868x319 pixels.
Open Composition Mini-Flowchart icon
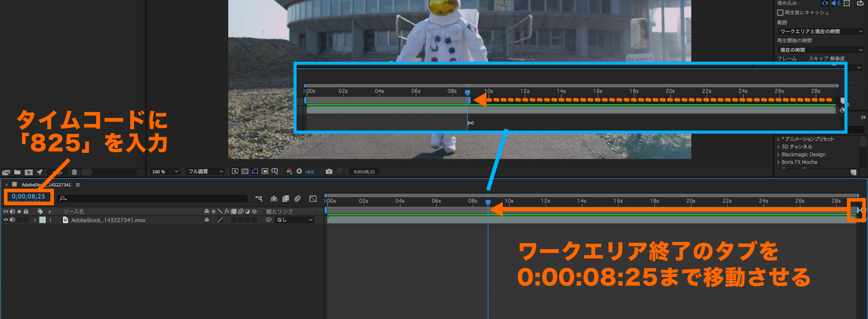point(259,199)
